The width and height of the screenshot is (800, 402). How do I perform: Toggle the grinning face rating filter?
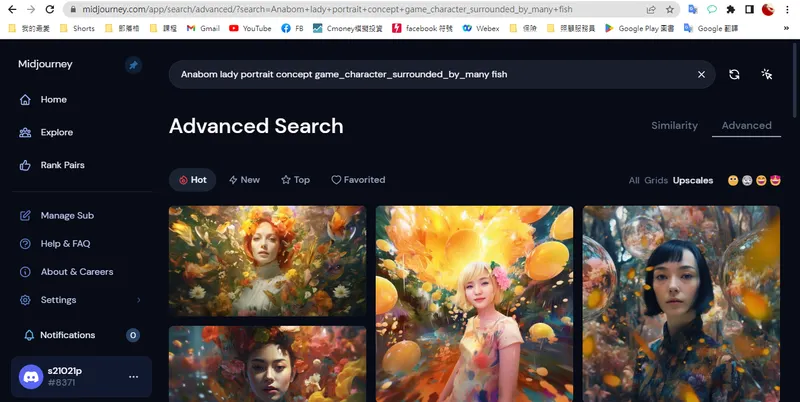pyautogui.click(x=761, y=180)
